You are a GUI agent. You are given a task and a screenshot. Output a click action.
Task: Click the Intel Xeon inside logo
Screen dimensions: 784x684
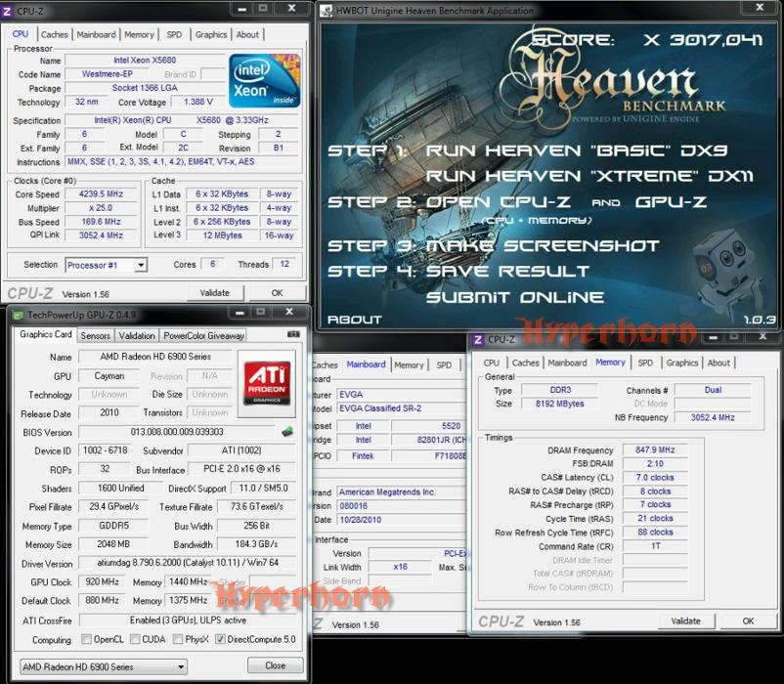[265, 81]
